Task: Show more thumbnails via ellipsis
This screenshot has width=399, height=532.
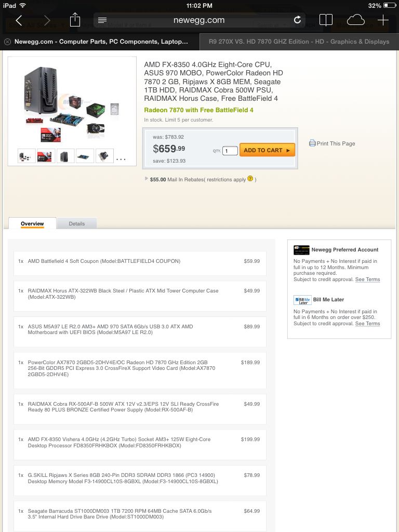Action: (121, 159)
